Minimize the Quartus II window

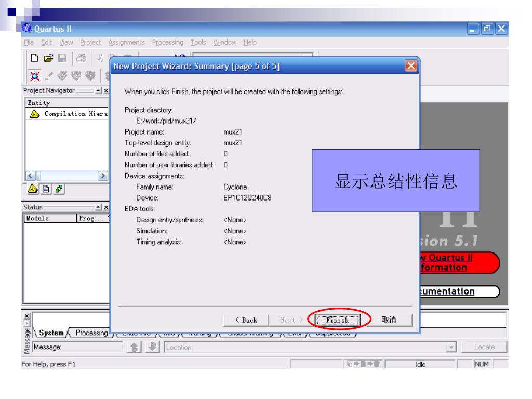(473, 29)
